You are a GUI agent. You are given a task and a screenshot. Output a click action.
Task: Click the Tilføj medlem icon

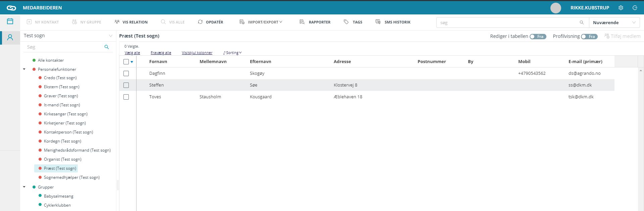[607, 36]
